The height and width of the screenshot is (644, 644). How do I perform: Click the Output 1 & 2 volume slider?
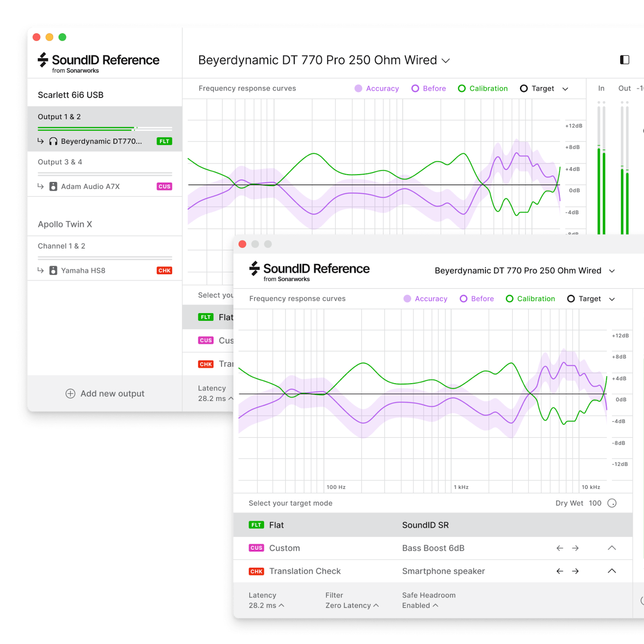pos(105,129)
